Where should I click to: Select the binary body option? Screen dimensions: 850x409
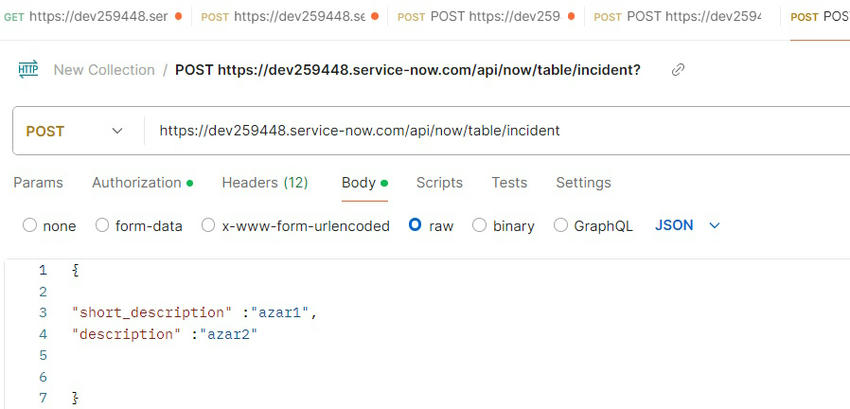tap(479, 226)
